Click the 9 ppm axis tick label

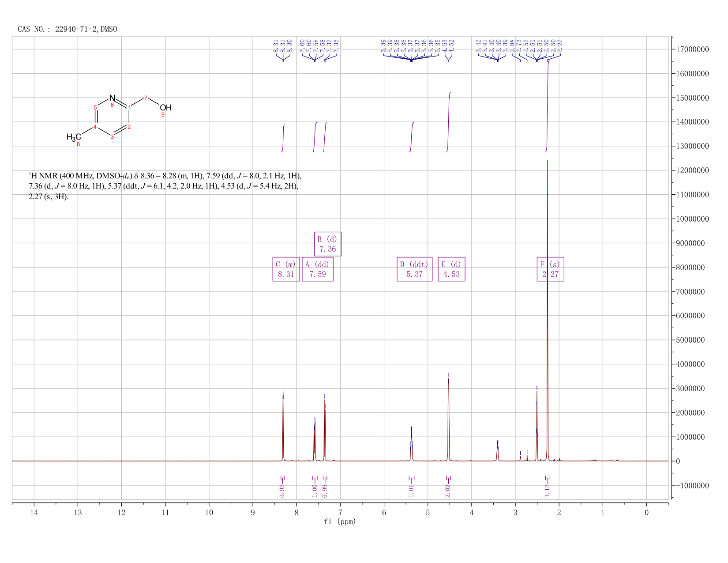click(253, 512)
